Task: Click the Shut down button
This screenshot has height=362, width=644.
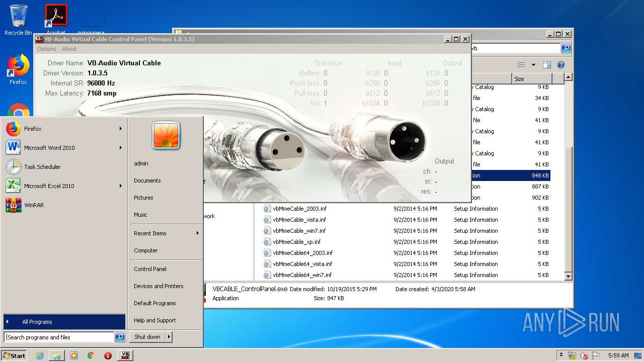Action: pyautogui.click(x=147, y=337)
